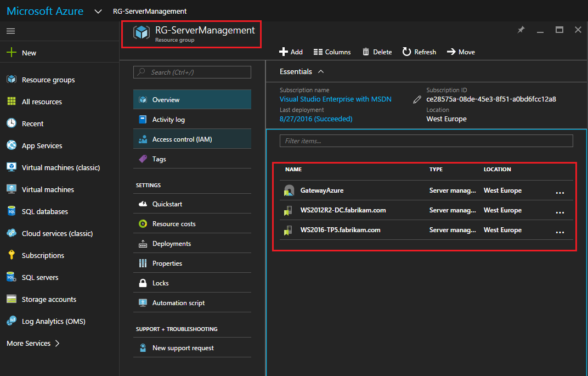Screen dimensions: 588x376
Task: Click the Access control (IAM) people icon
Action: coord(143,139)
